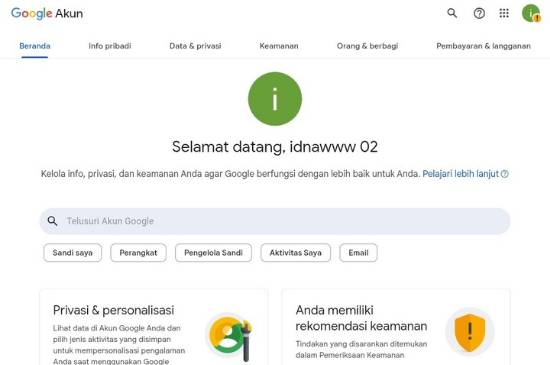
Task: Open the Data & privasi tab
Action: point(195,46)
